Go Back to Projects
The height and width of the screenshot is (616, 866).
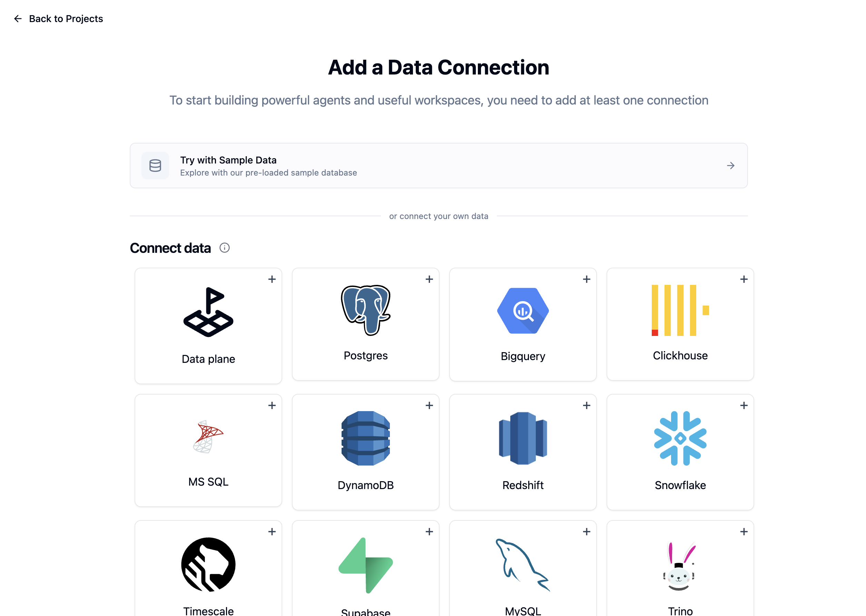tap(59, 19)
